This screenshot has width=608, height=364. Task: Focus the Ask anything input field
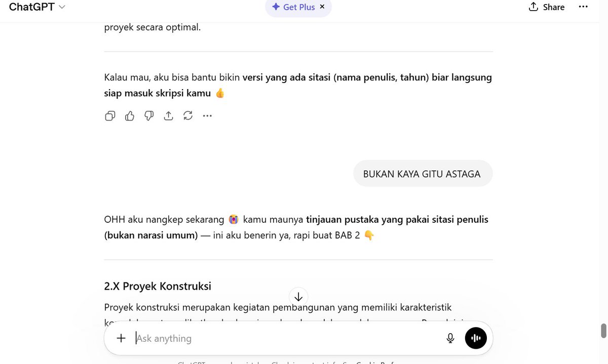click(286, 338)
